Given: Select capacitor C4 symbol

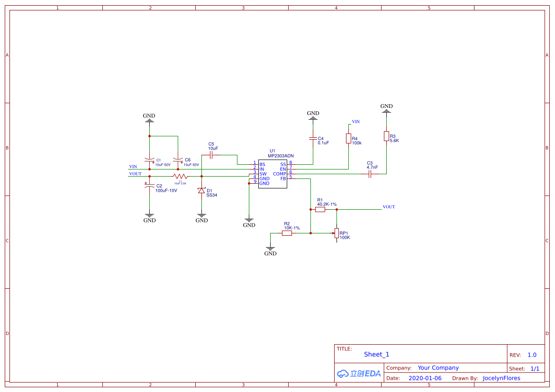Looking at the screenshot, I should 313,139.
